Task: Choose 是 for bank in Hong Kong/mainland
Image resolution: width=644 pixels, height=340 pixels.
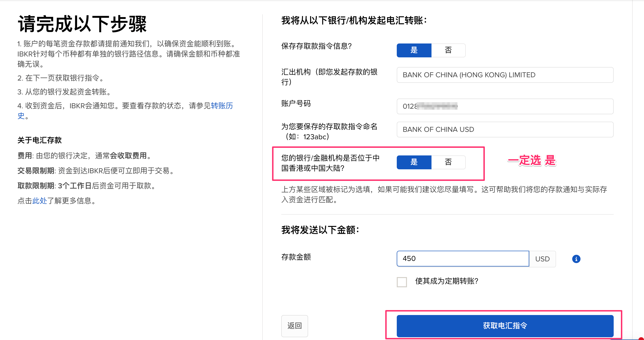Action: (x=414, y=162)
